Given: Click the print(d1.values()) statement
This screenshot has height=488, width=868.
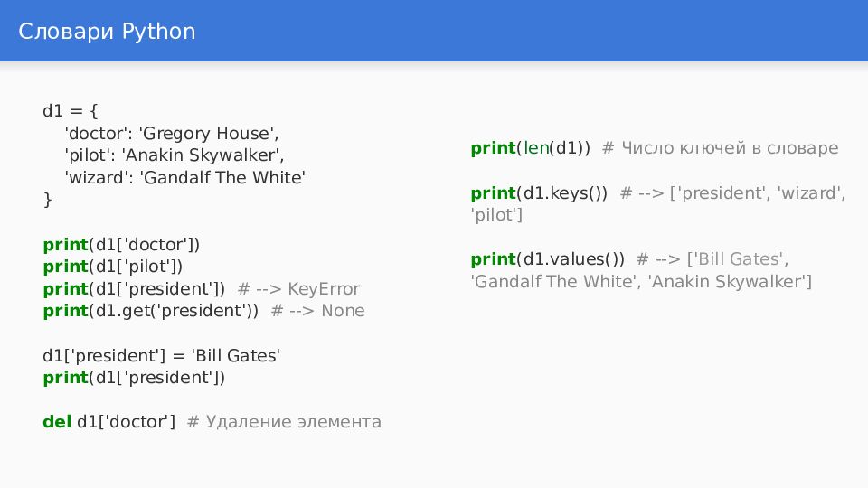Looking at the screenshot, I should (548, 259).
